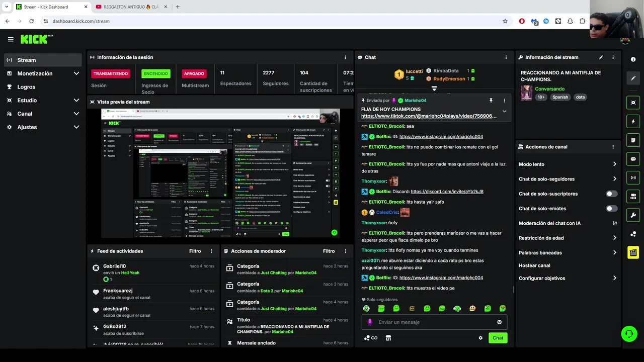Click Filtro in Acciones de moderador
Viewport: 644px width, 362px height.
pyautogui.click(x=329, y=251)
